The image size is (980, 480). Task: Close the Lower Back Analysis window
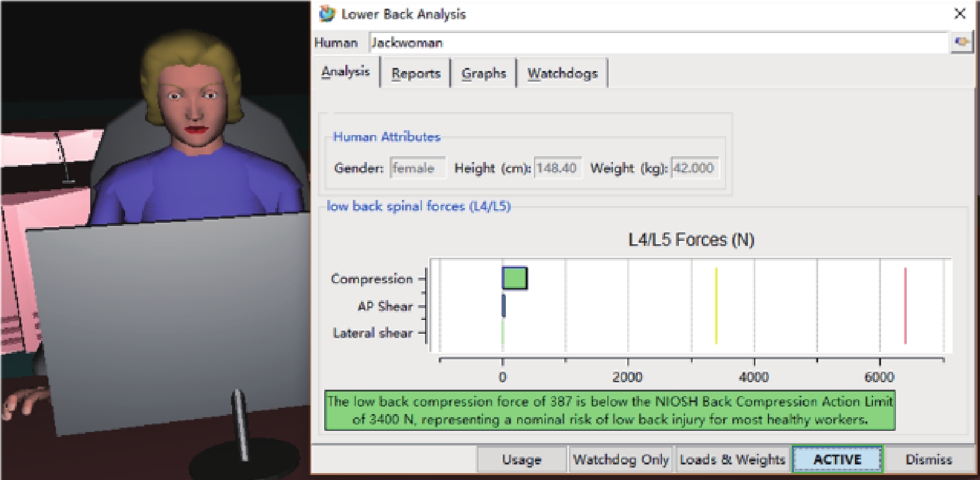coord(960,14)
